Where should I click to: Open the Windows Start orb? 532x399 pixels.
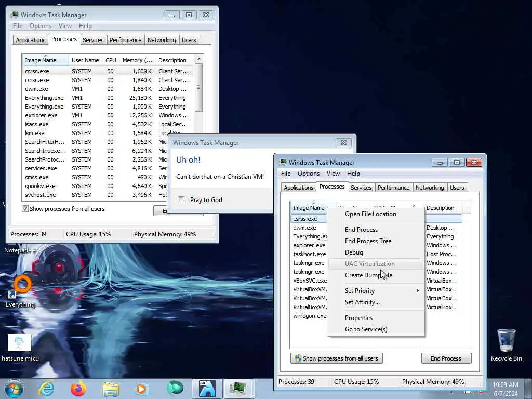(14, 389)
